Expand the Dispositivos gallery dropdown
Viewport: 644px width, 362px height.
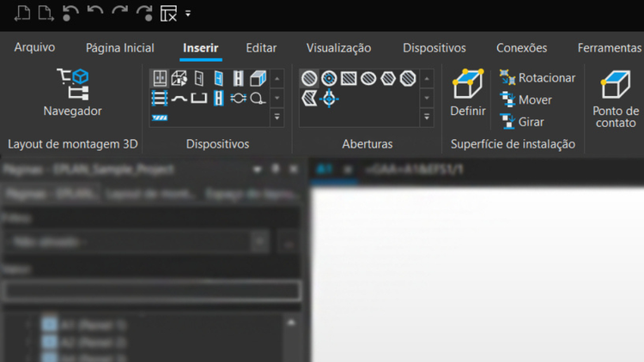point(276,118)
